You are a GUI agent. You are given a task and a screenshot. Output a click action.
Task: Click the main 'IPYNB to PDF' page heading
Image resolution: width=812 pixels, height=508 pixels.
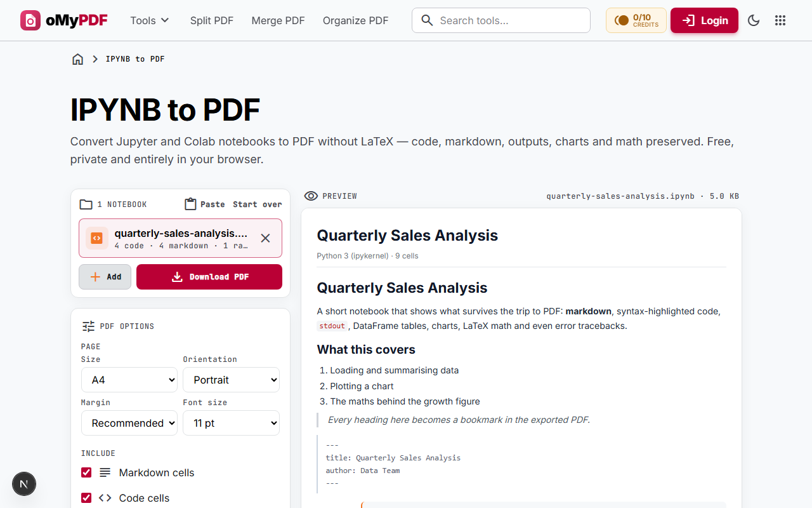pos(166,110)
